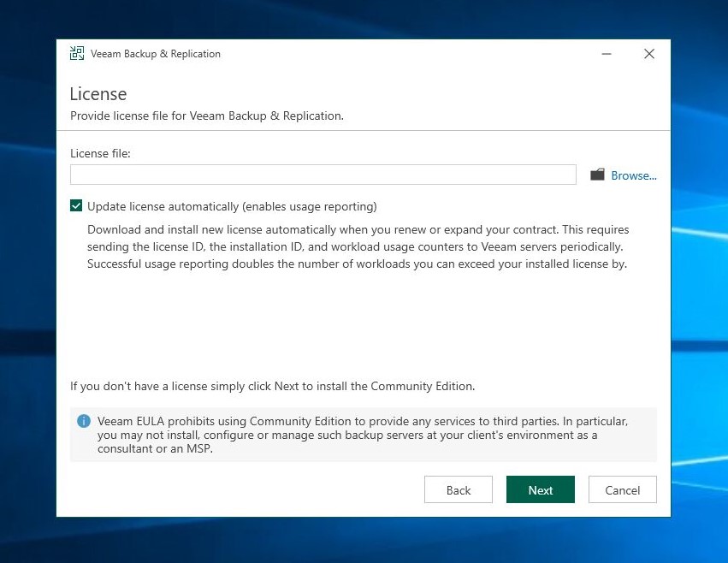Click the folder icon beside Browse

tap(597, 175)
